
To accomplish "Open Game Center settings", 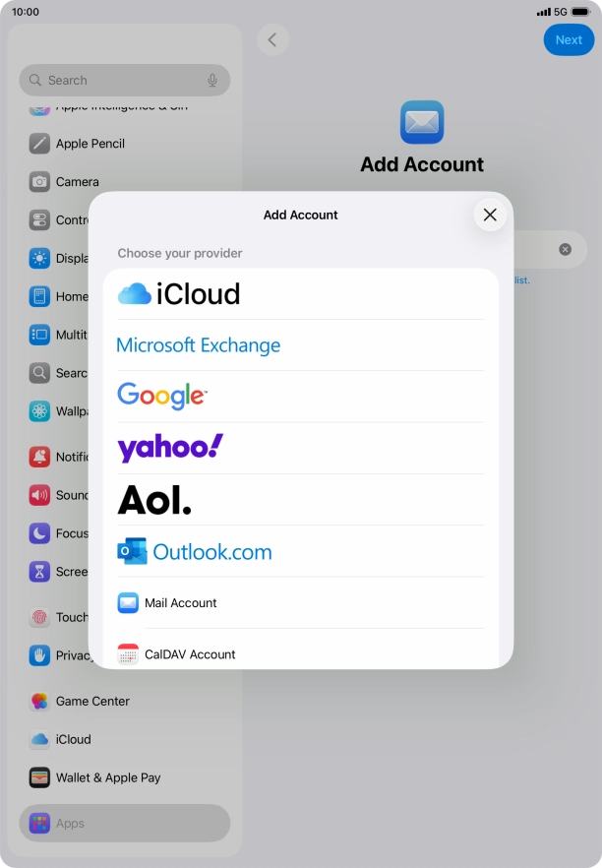I will coord(92,702).
